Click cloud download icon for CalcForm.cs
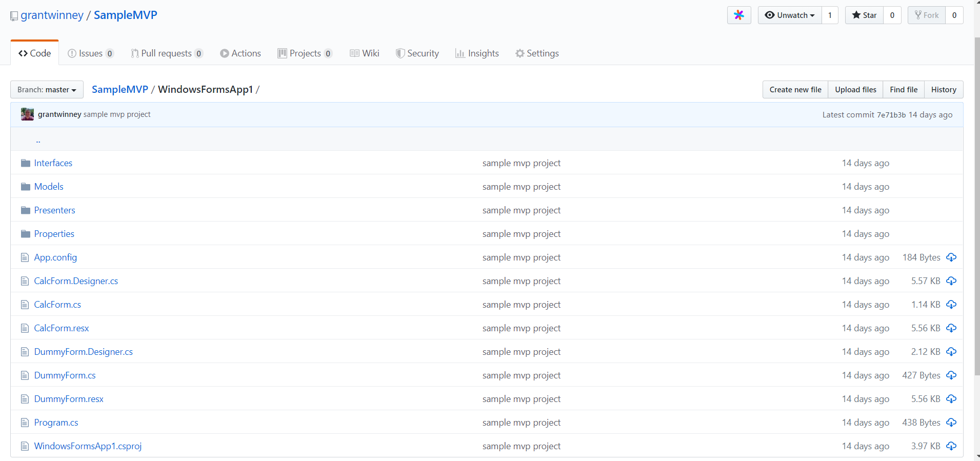This screenshot has height=461, width=980. [x=951, y=305]
